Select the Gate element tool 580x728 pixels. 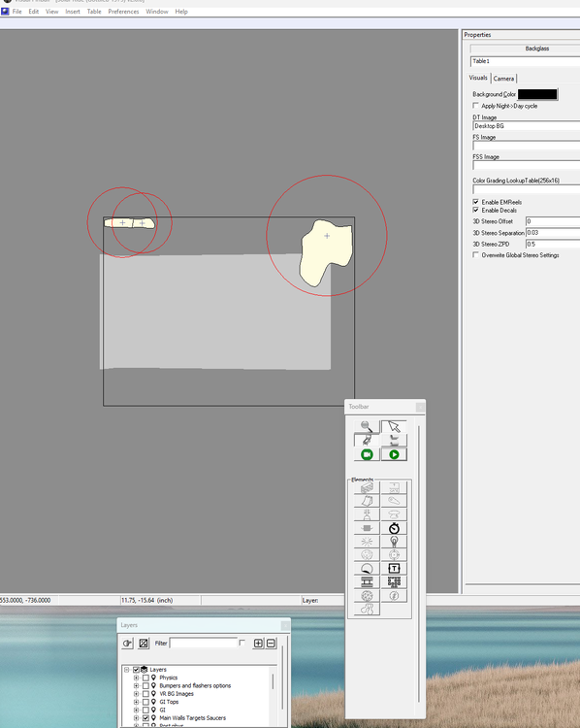tap(394, 487)
